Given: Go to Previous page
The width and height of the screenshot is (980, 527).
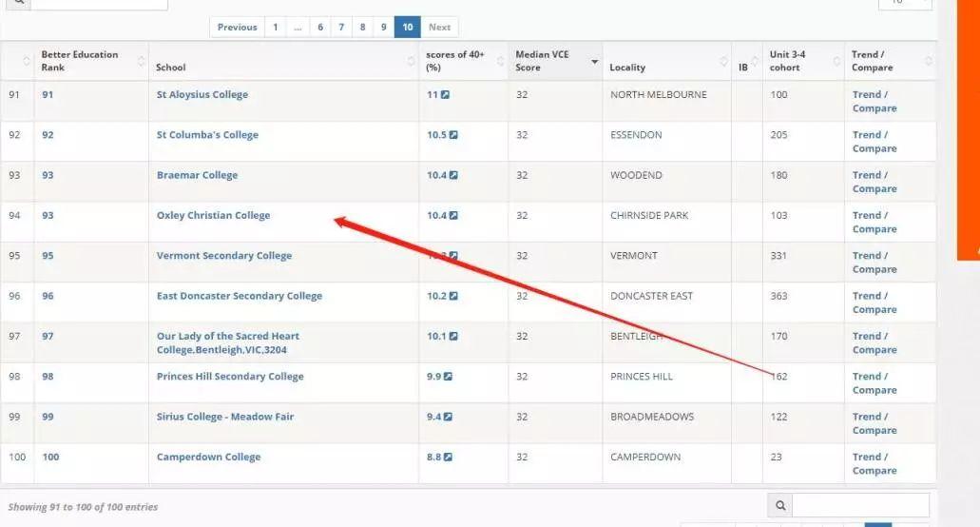Looking at the screenshot, I should point(237,27).
